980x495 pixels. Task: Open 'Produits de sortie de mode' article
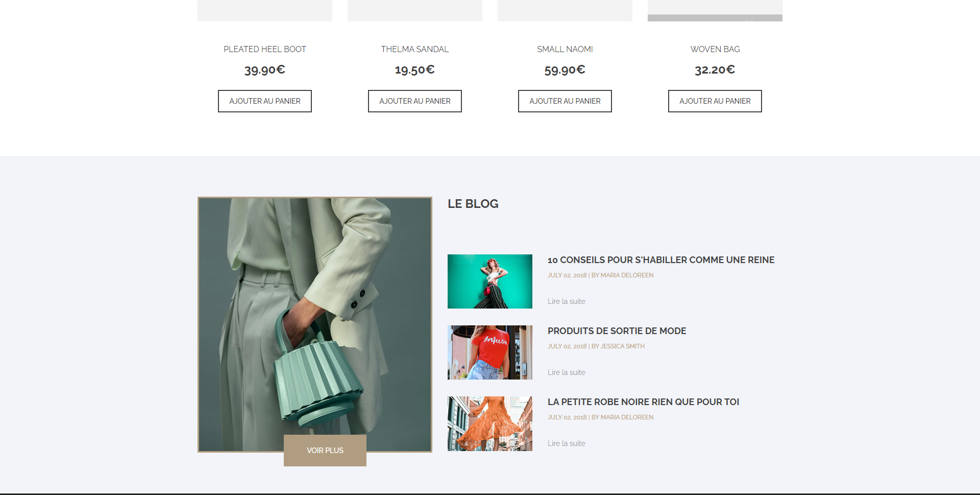point(617,331)
